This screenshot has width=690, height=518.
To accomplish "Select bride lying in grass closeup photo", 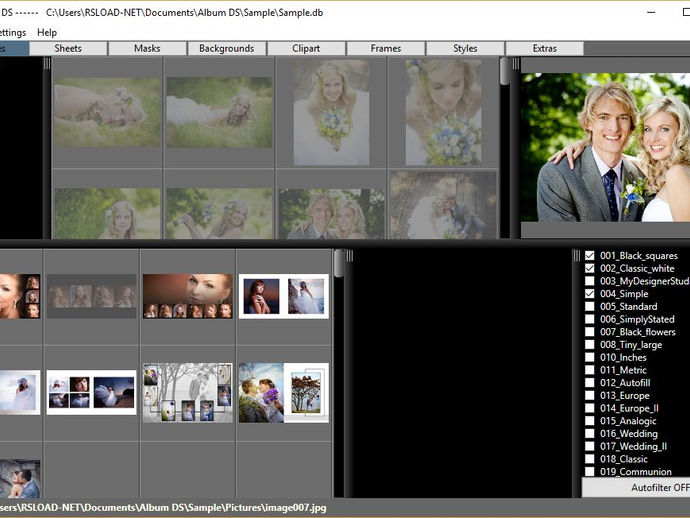I will [107, 113].
